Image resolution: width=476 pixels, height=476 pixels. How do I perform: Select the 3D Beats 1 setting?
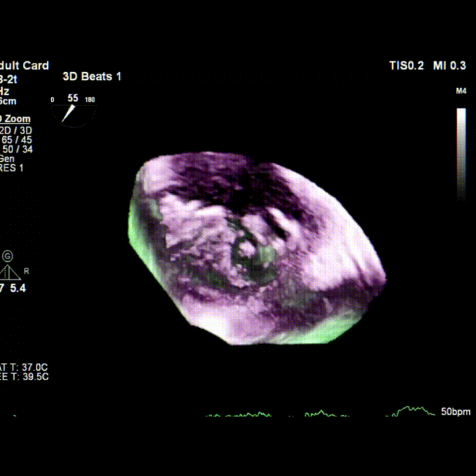click(92, 76)
